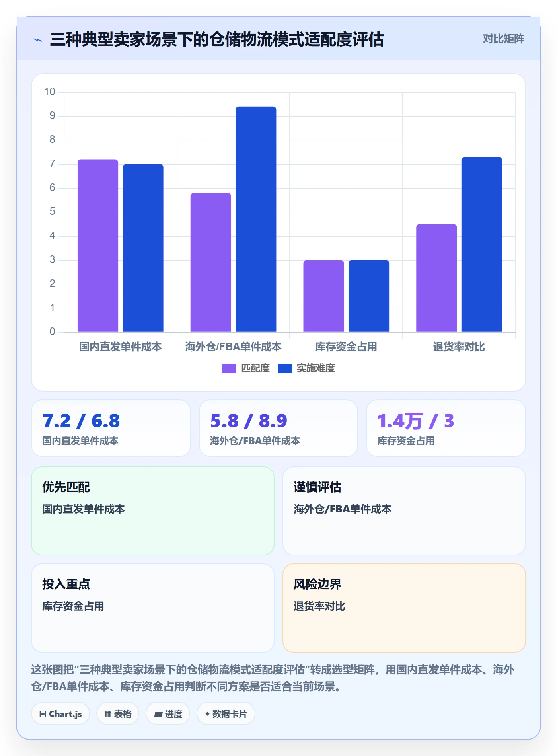Click the 表格 tag chip
The width and height of the screenshot is (557, 756).
tap(118, 714)
